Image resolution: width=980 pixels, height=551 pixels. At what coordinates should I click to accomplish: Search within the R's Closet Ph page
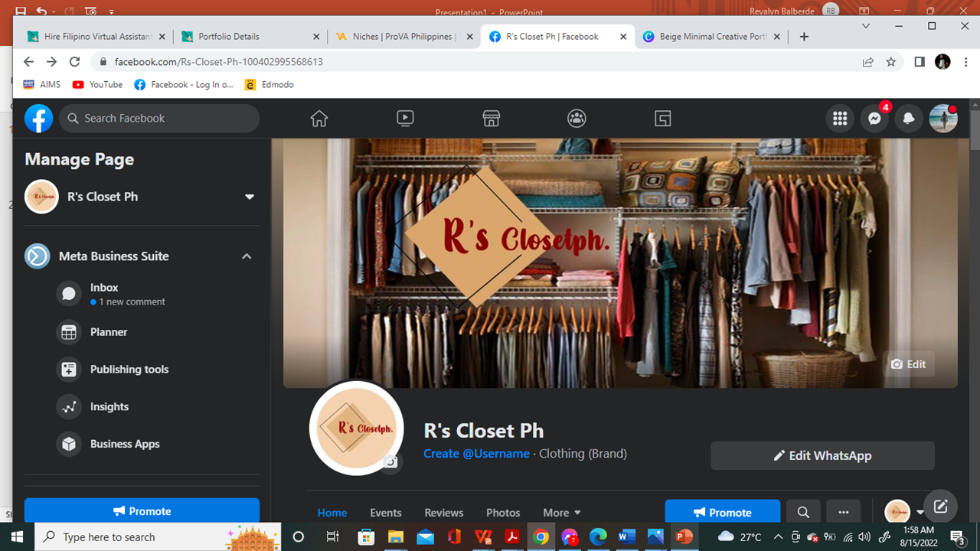(x=803, y=513)
